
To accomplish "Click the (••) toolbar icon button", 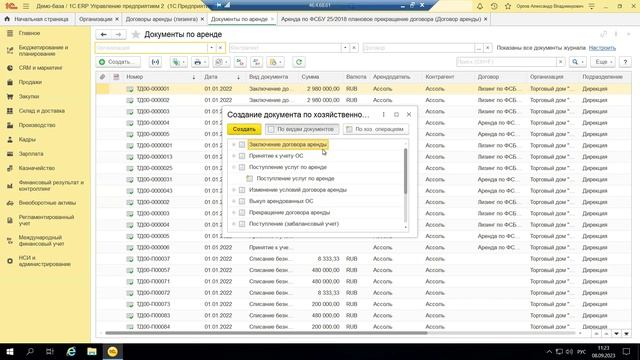I will pos(156,62).
